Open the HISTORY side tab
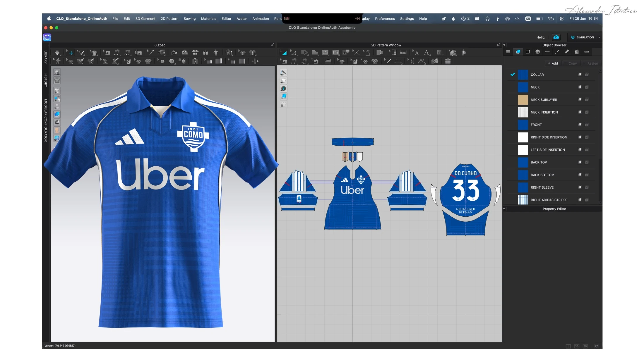644x362 pixels. (46, 80)
